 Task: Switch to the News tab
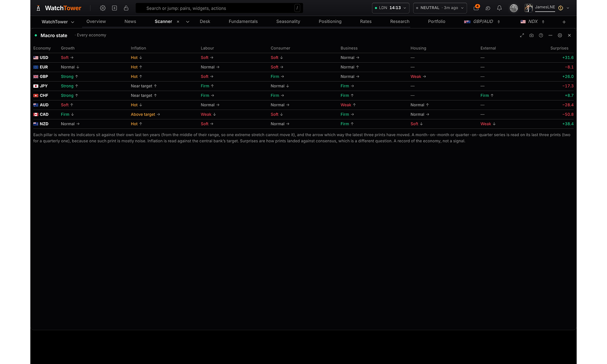point(130,21)
